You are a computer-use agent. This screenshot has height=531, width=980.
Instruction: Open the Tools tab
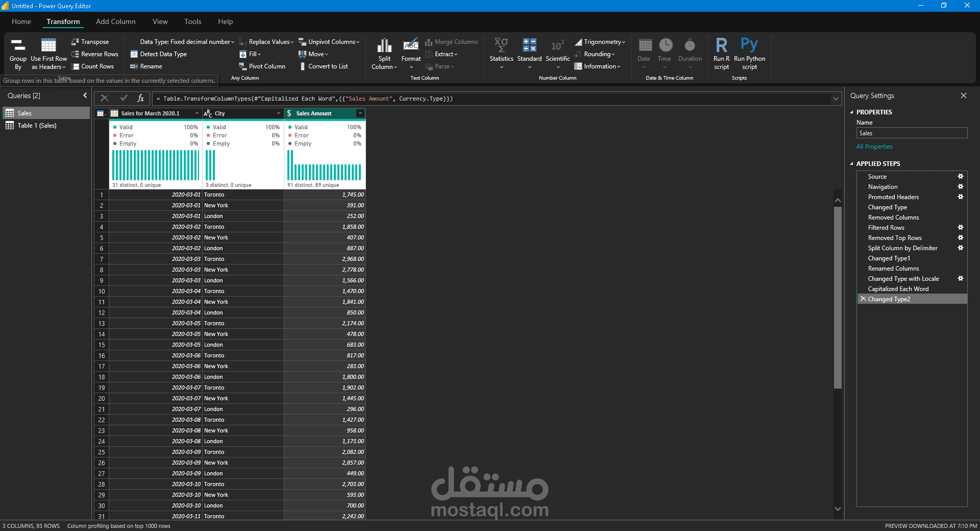click(193, 21)
